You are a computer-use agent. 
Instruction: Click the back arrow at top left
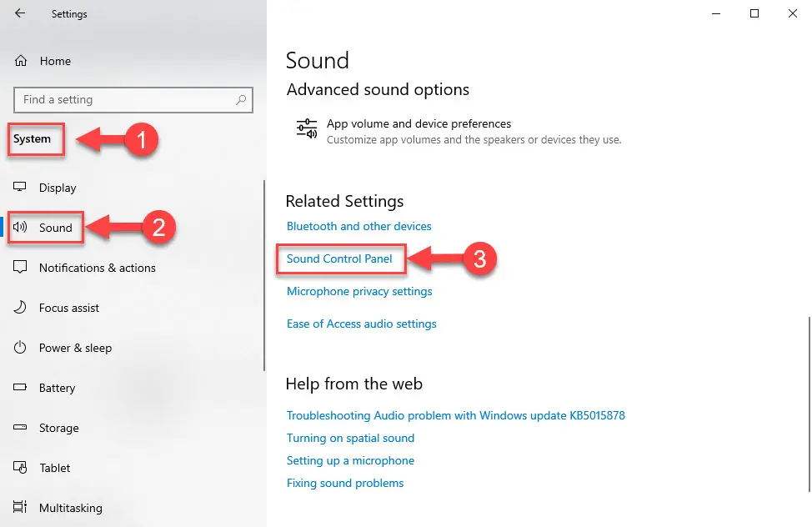coord(20,13)
